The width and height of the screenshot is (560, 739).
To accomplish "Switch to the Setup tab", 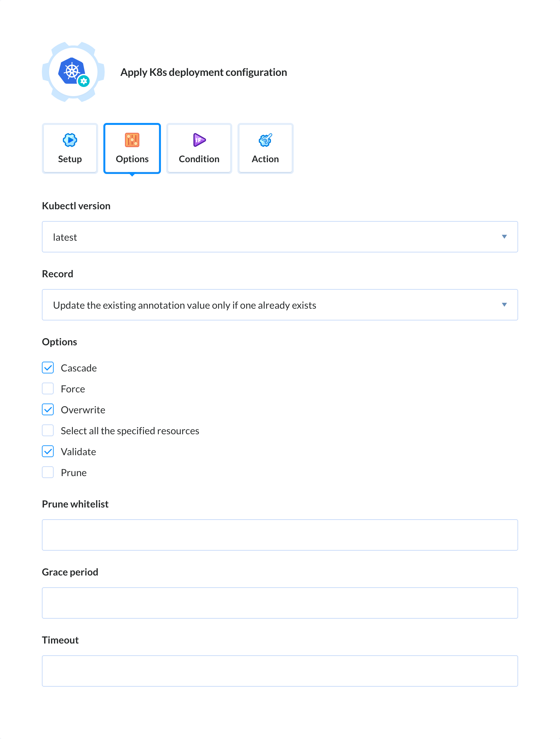I will 70,149.
